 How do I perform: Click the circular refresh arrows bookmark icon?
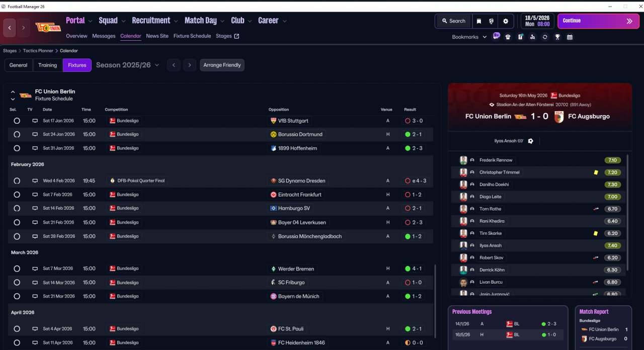tap(544, 37)
